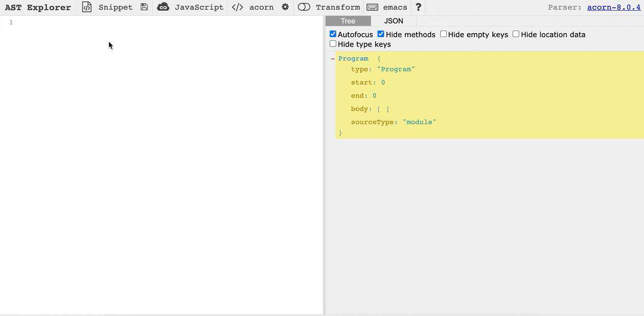Open the acorn-8.0.4 parser link
Viewport: 644px width, 316px height.
[x=614, y=7]
